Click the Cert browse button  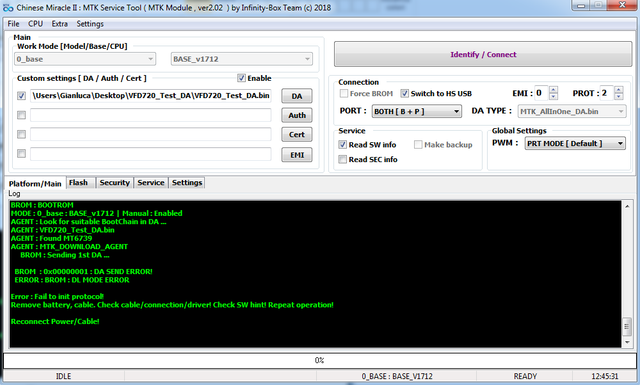(x=297, y=134)
